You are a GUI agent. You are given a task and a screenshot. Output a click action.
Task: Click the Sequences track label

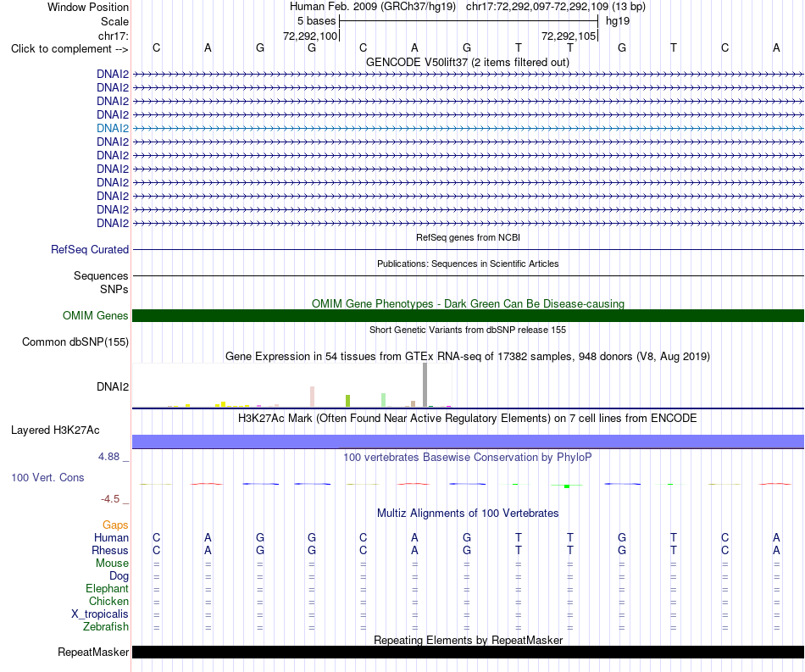pyautogui.click(x=101, y=275)
